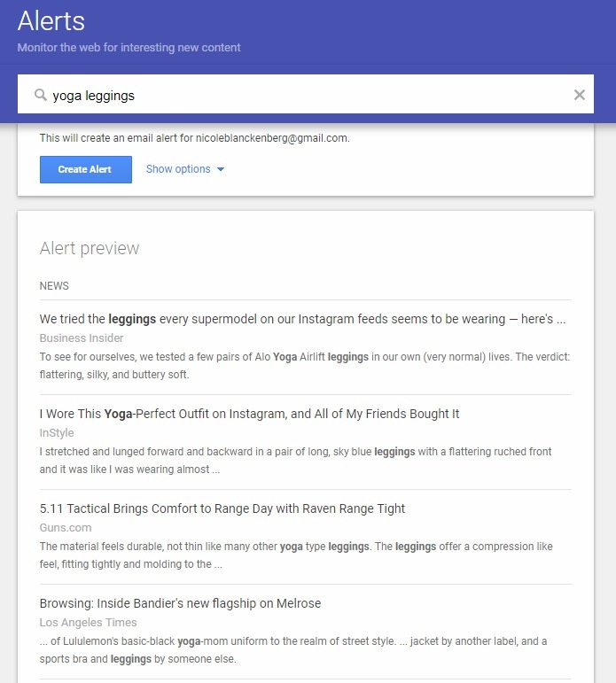Open the 5.11 Tactical Raven Range Tight article
The image size is (616, 683).
(x=222, y=508)
